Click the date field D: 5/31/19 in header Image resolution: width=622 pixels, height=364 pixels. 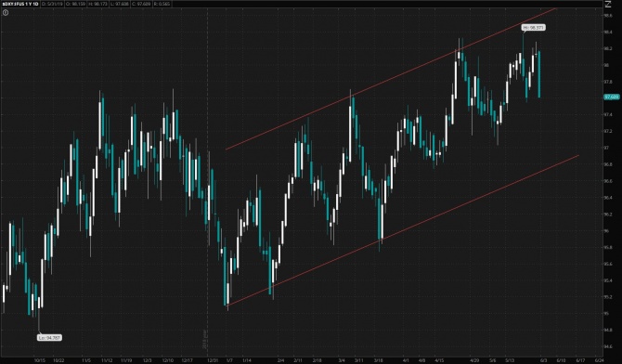(52, 4)
